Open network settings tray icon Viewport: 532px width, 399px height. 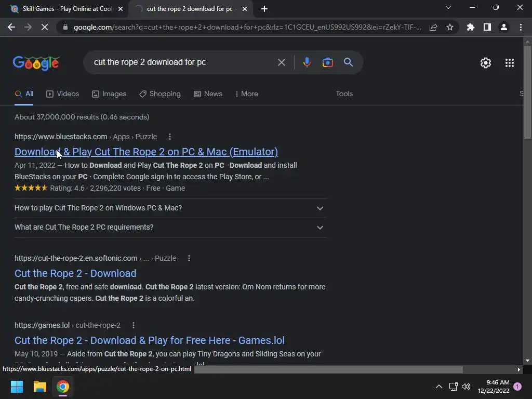coord(453,387)
